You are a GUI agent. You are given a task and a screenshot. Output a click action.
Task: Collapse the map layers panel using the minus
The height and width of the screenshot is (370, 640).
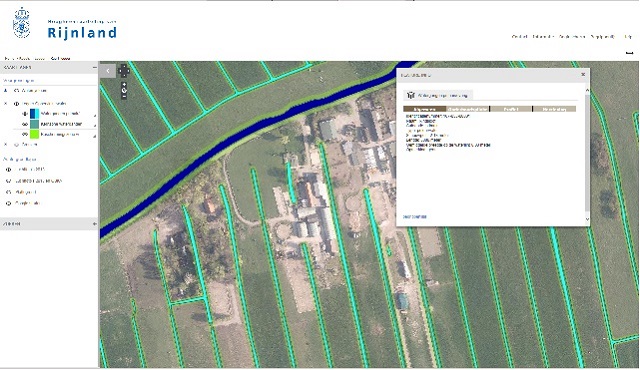(x=94, y=68)
